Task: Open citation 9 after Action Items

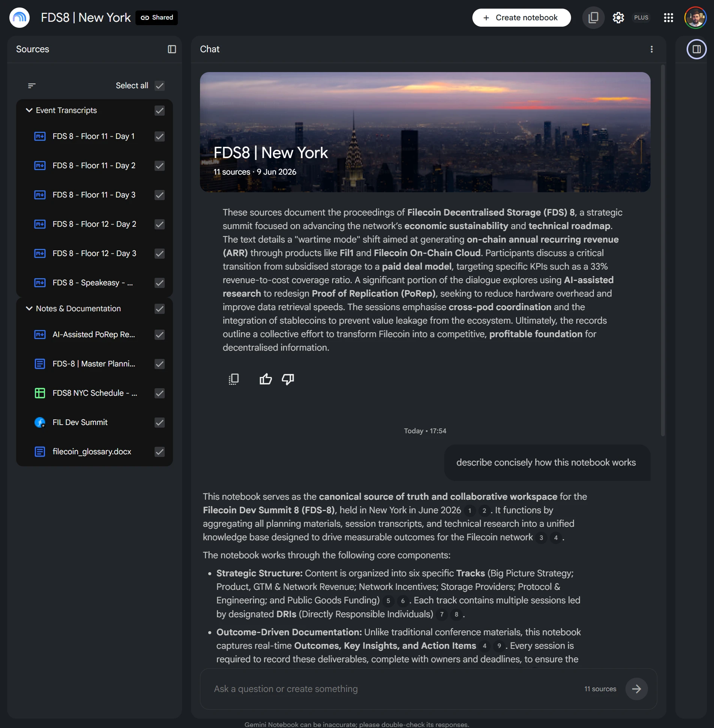Action: [499, 646]
